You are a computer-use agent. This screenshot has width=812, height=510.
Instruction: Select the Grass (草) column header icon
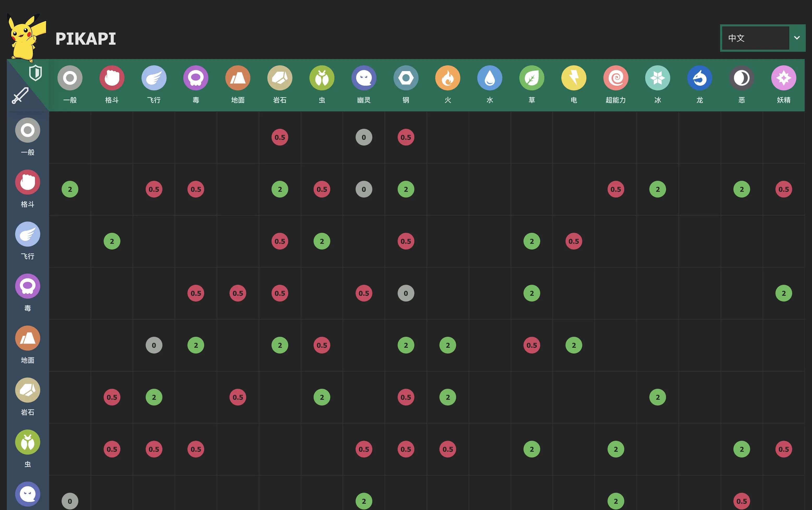pos(532,78)
